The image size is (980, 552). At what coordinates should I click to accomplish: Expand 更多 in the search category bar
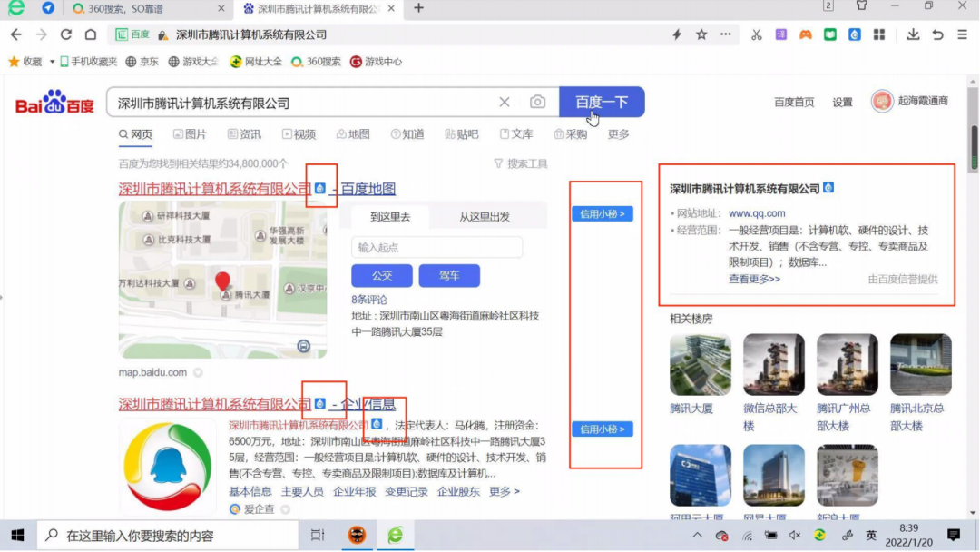pos(618,134)
